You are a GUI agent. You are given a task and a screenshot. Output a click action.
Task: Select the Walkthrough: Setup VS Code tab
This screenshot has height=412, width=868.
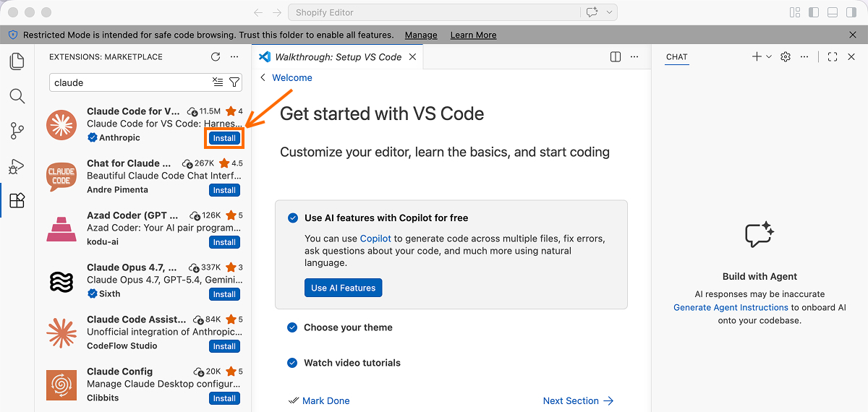point(338,57)
